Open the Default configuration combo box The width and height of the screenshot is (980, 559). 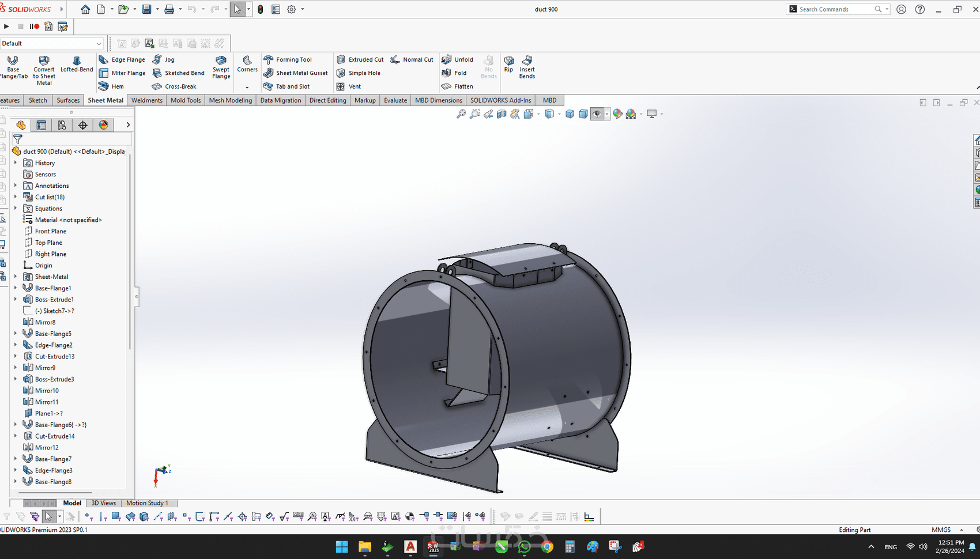tap(51, 43)
